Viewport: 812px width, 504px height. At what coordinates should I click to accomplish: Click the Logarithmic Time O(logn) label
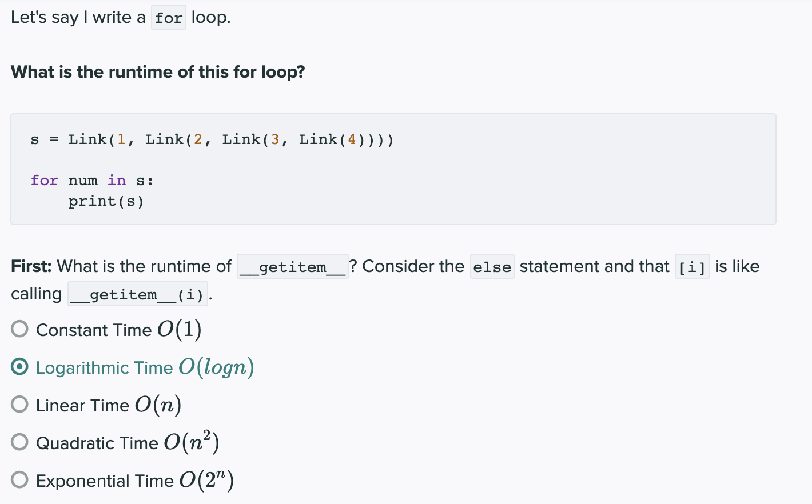(x=145, y=367)
